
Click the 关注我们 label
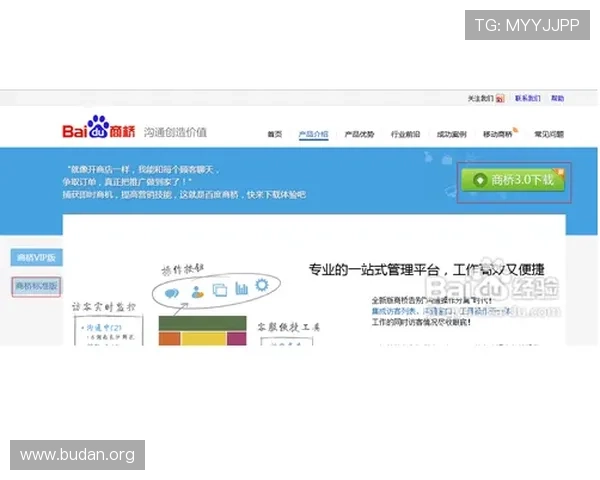coord(481,98)
